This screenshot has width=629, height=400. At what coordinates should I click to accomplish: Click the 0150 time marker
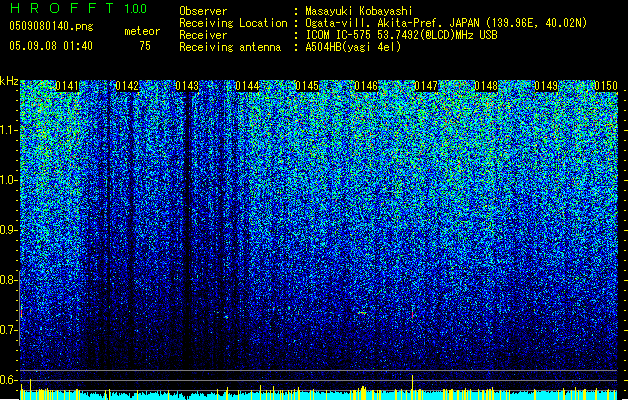606,86
